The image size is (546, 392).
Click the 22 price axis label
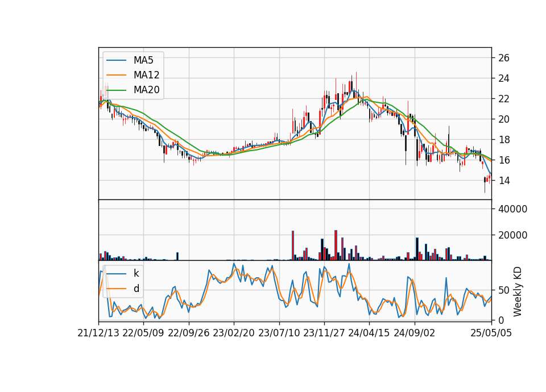(x=504, y=99)
